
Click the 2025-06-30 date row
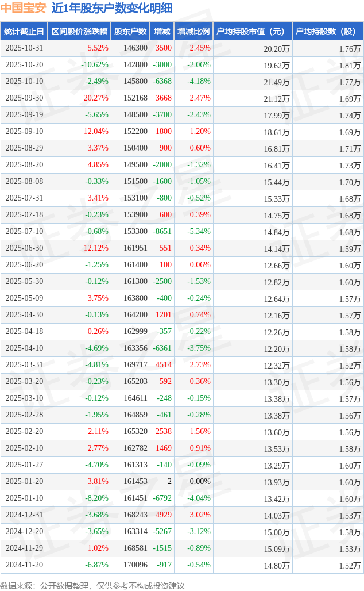pyautogui.click(x=24, y=248)
